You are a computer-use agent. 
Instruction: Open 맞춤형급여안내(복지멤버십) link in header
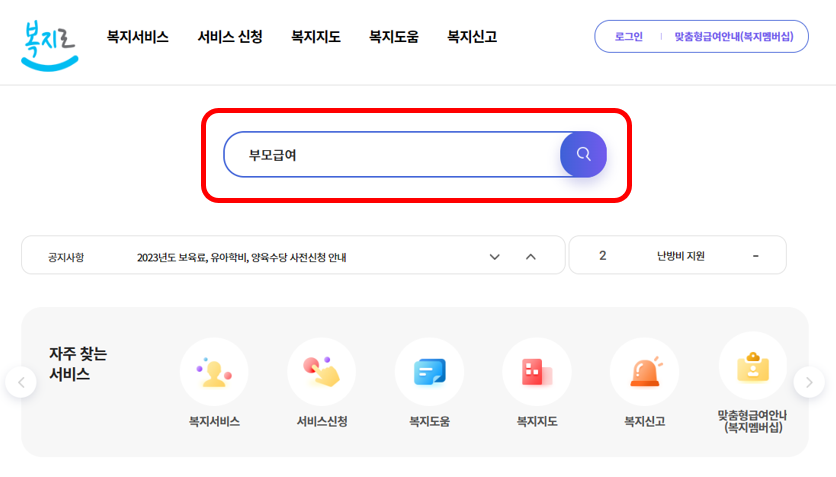pyautogui.click(x=734, y=37)
